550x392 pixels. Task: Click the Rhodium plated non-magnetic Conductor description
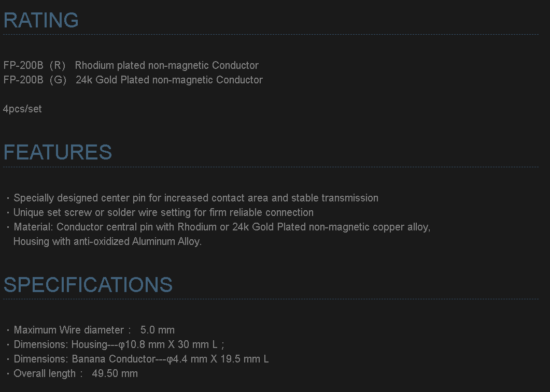166,65
